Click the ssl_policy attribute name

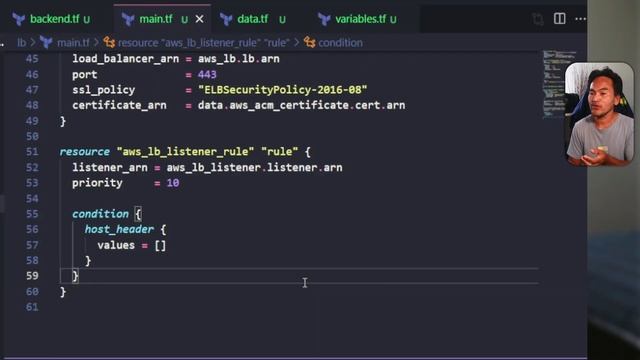click(104, 90)
